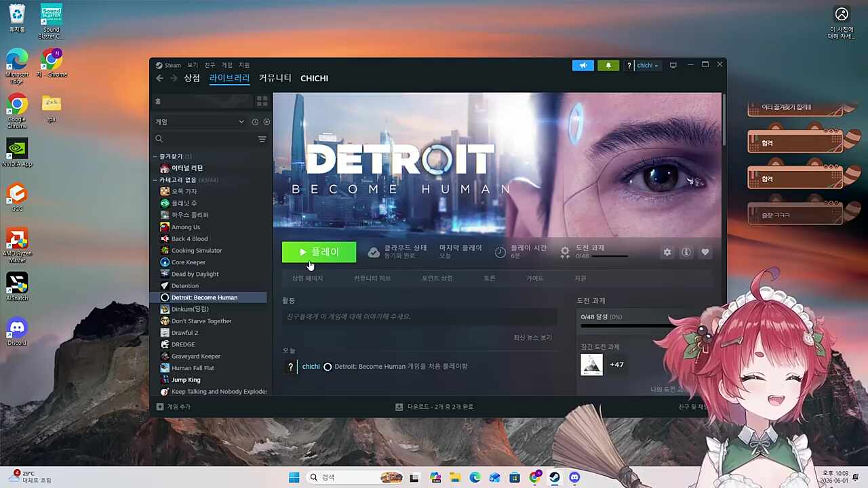The image size is (868, 488).
Task: Open the Recycle Bin on desktop
Action: tap(17, 18)
